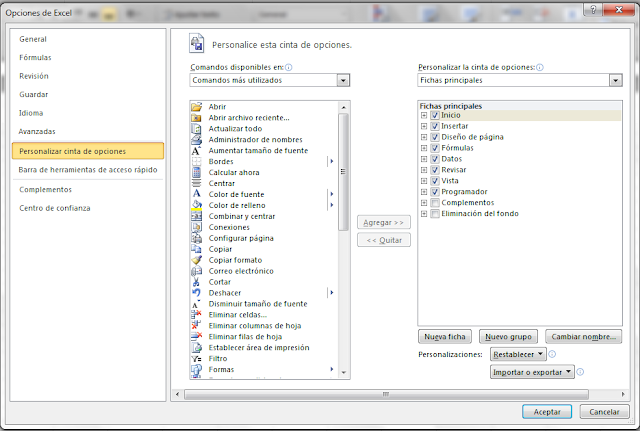Click the commands list vertical scrollbar thumb
This screenshot has width=640, height=431.
coord(343,172)
